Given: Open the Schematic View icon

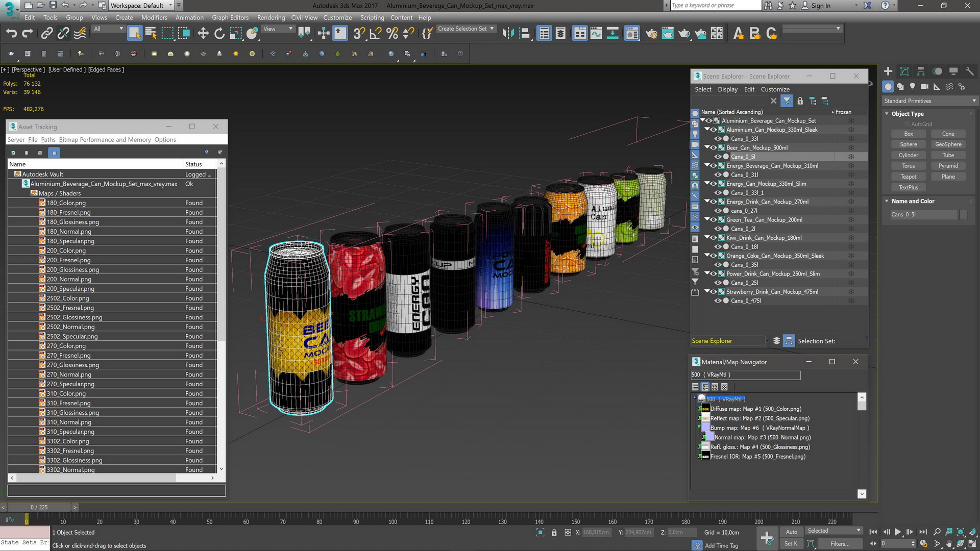Looking at the screenshot, I should (612, 34).
